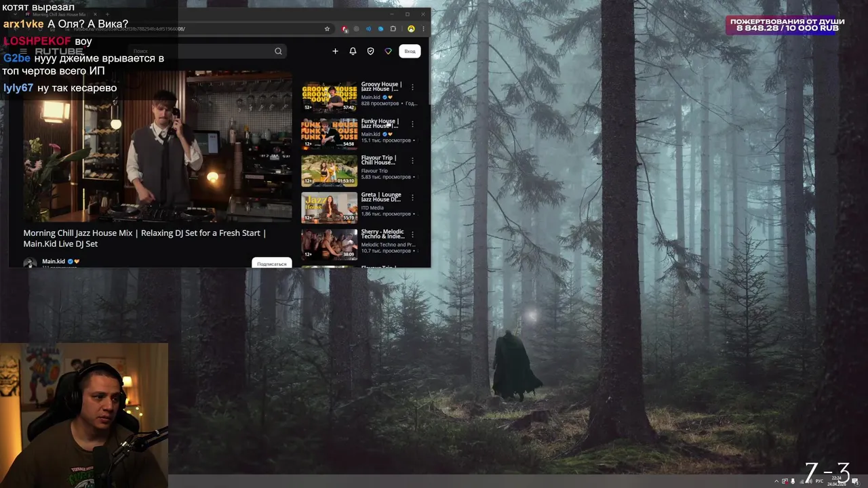
Task: Click the Morning Chill Jazz House Mix title
Action: pos(145,238)
